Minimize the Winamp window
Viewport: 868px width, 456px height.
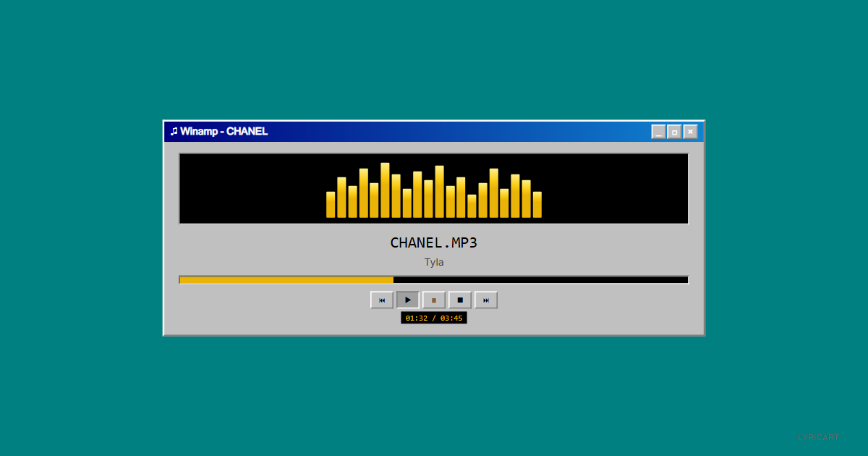pyautogui.click(x=658, y=131)
